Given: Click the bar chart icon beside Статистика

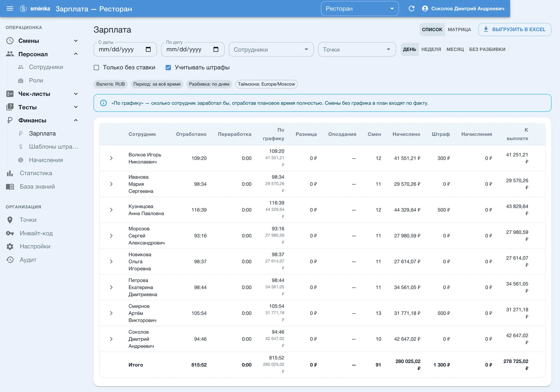Looking at the screenshot, I should [x=10, y=173].
